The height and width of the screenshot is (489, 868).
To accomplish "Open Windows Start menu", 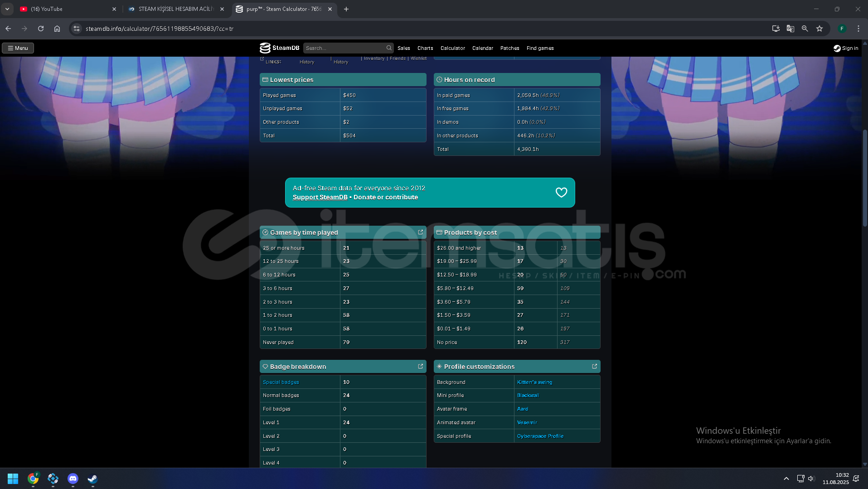I will coord(13,479).
